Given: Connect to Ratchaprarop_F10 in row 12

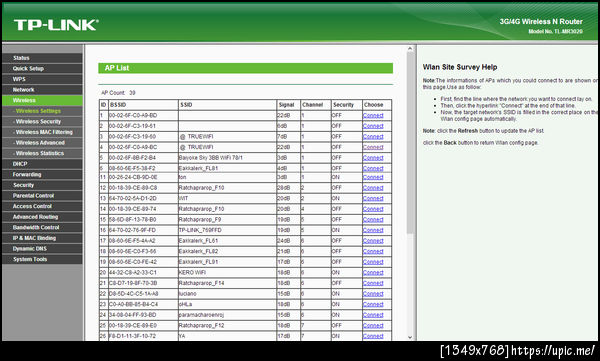Looking at the screenshot, I should click(x=373, y=188).
